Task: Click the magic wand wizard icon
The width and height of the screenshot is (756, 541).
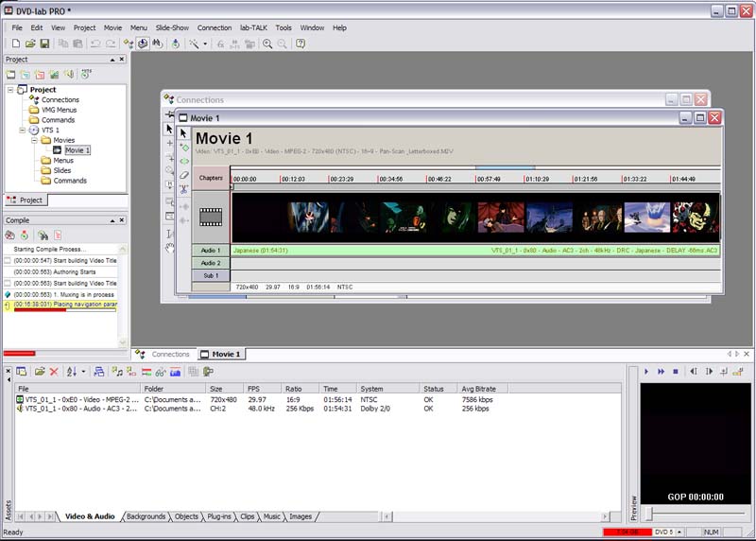Action: point(194,44)
